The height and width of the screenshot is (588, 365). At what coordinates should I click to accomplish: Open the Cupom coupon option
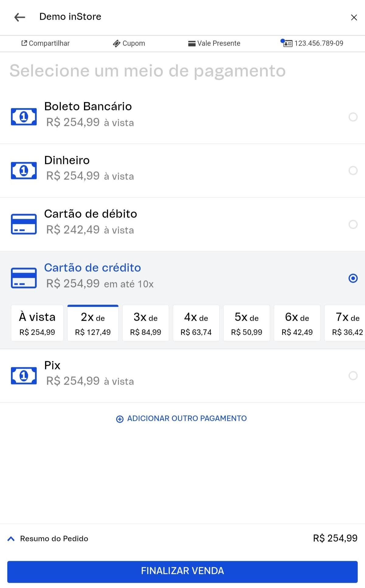[x=129, y=44]
